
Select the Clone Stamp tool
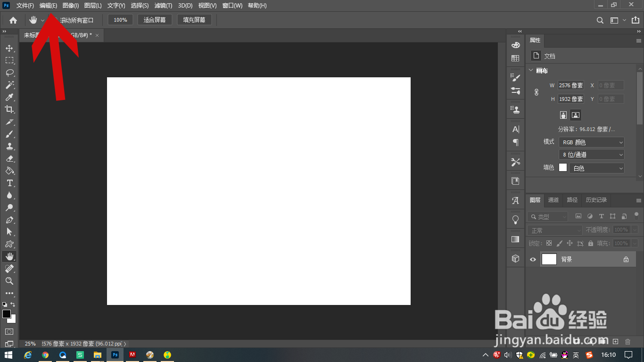(x=9, y=146)
